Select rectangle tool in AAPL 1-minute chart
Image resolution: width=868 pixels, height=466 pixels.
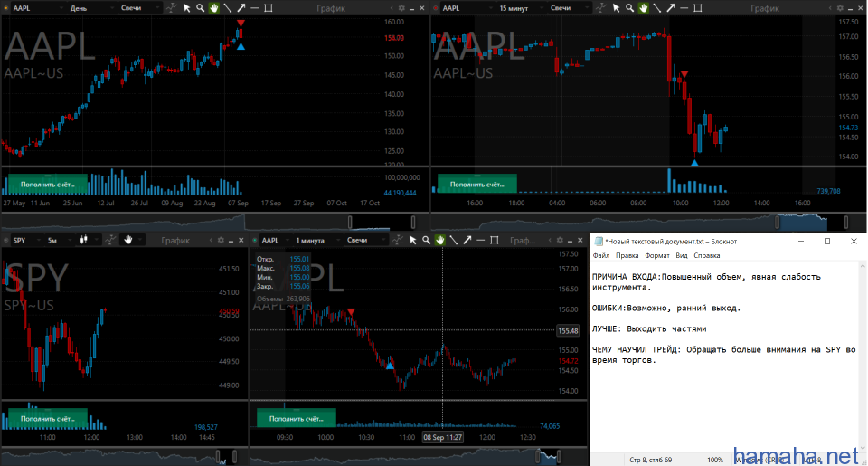tap(495, 240)
